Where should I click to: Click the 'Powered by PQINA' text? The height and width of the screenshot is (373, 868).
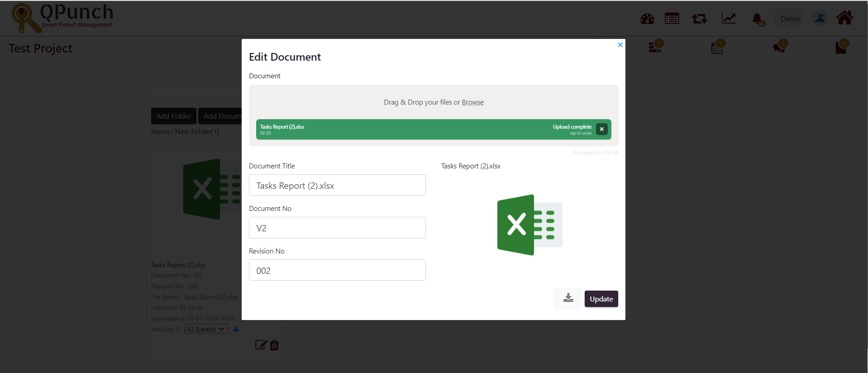[x=596, y=153]
